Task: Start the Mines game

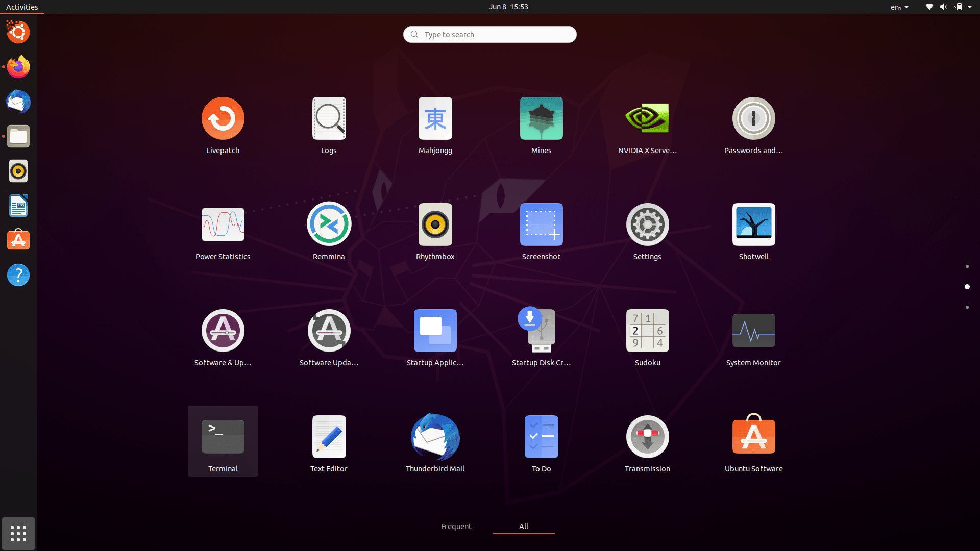Action: click(x=541, y=126)
